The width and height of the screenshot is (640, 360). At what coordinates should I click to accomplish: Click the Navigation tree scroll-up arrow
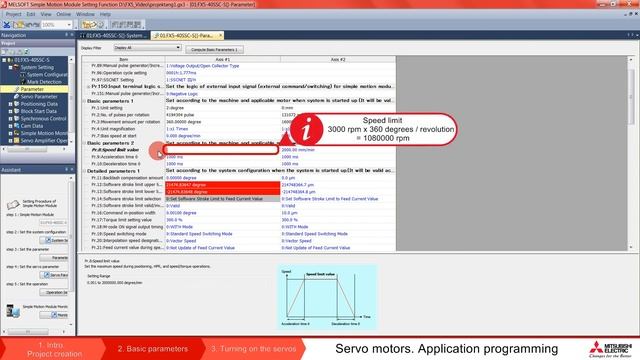click(71, 60)
